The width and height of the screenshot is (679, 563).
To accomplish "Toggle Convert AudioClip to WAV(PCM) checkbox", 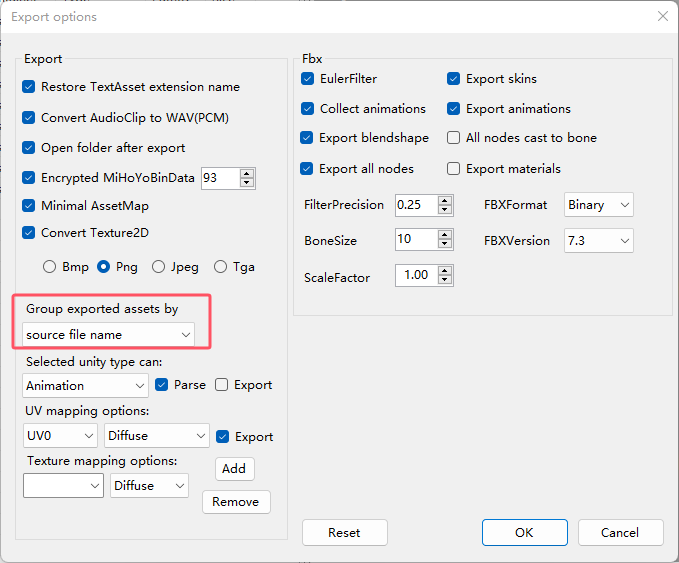I will pyautogui.click(x=29, y=117).
